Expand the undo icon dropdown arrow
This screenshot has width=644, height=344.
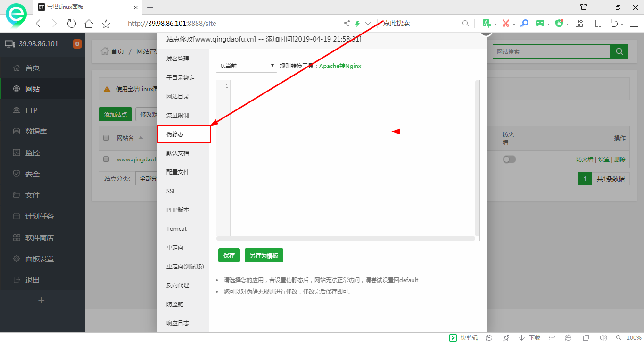click(622, 24)
